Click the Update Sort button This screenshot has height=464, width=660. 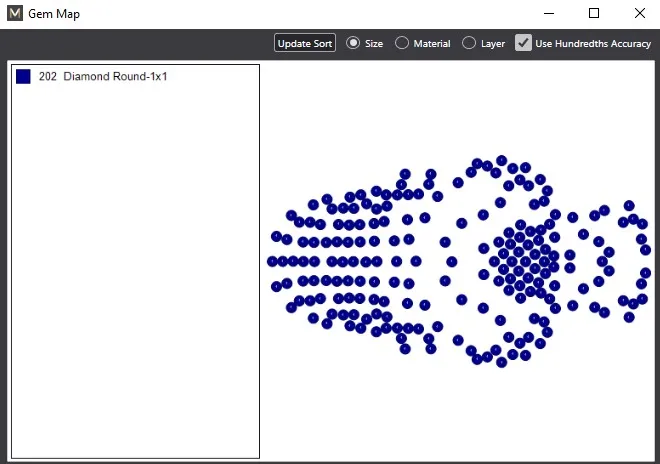click(x=305, y=44)
